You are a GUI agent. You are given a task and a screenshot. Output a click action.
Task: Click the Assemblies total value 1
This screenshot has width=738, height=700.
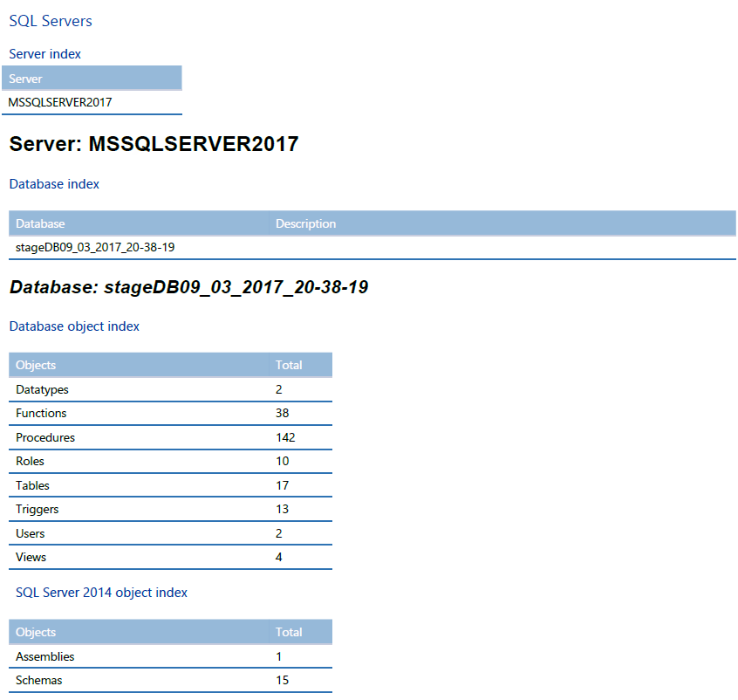tap(278, 656)
